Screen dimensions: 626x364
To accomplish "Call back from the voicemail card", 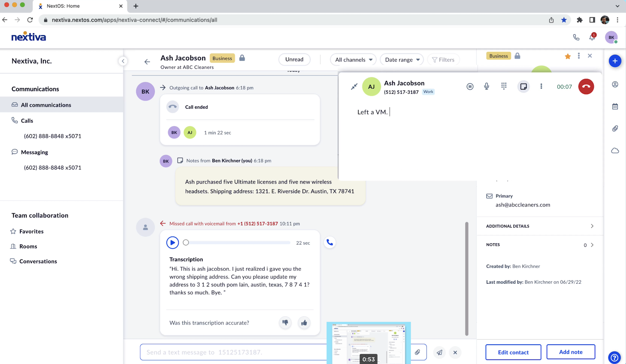I will point(330,242).
